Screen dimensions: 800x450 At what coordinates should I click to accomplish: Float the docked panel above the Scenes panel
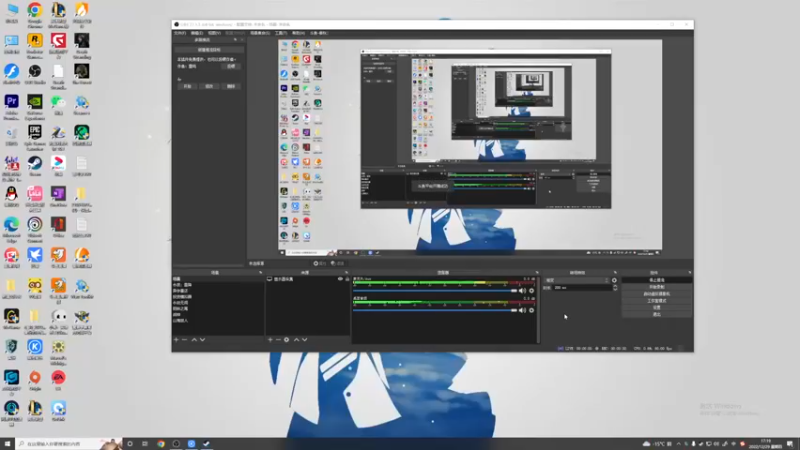pyautogui.click(x=235, y=40)
